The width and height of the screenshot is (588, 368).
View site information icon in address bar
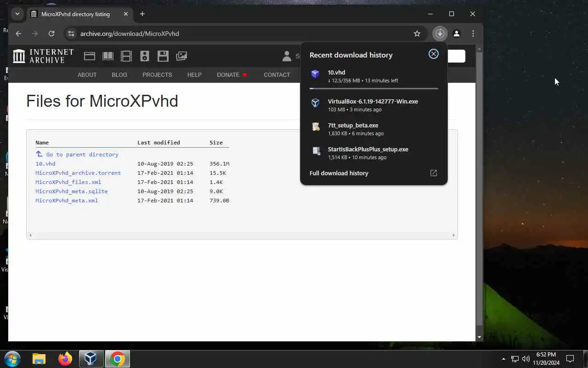tap(70, 34)
